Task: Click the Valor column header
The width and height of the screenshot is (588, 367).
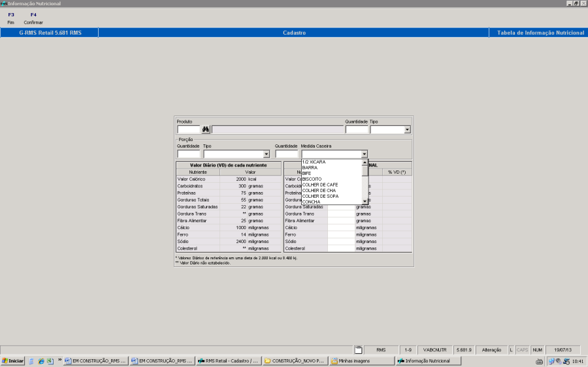Action: [x=250, y=172]
